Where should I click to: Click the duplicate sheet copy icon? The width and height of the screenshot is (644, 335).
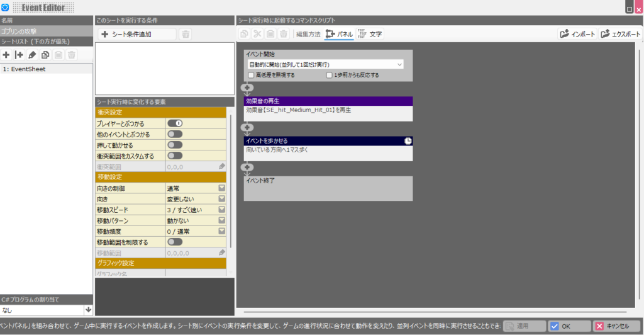click(45, 55)
